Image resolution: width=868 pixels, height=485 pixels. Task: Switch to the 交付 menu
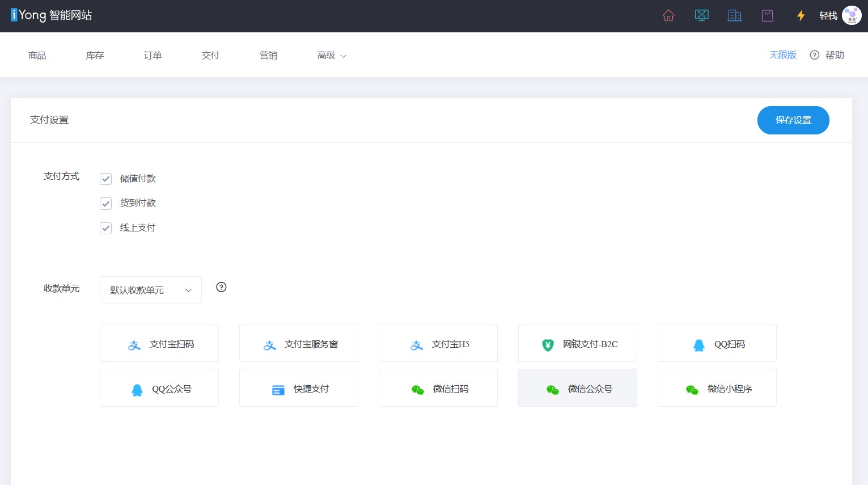tap(210, 55)
